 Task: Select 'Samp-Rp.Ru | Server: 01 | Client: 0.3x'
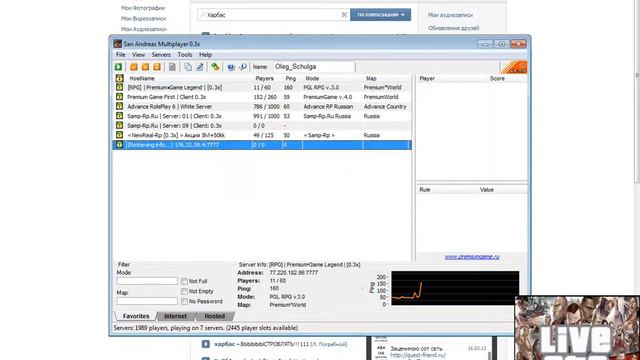[262, 116]
